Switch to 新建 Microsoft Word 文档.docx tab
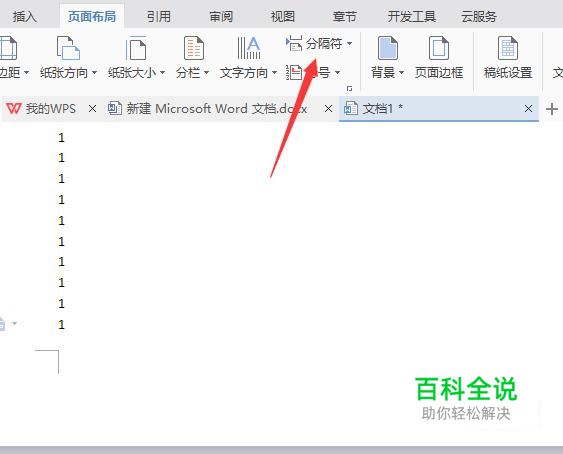563x454 pixels. click(217, 108)
